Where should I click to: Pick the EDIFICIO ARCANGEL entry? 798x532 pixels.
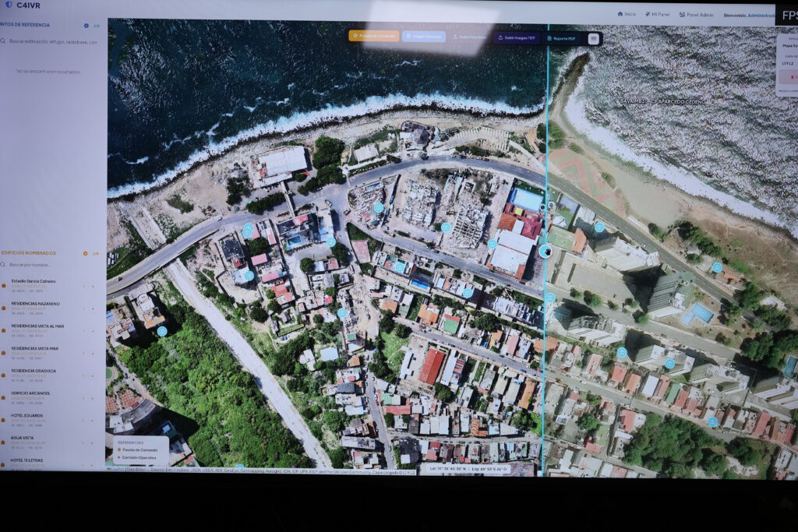tap(50, 398)
